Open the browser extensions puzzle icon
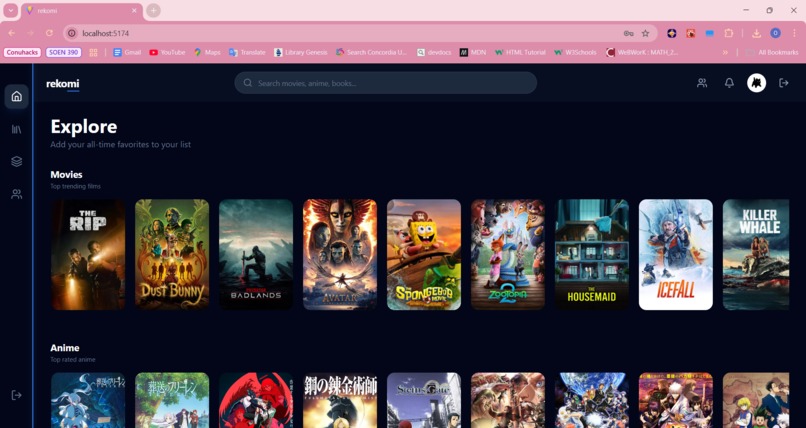Viewport: 806px width, 428px height. click(x=728, y=33)
